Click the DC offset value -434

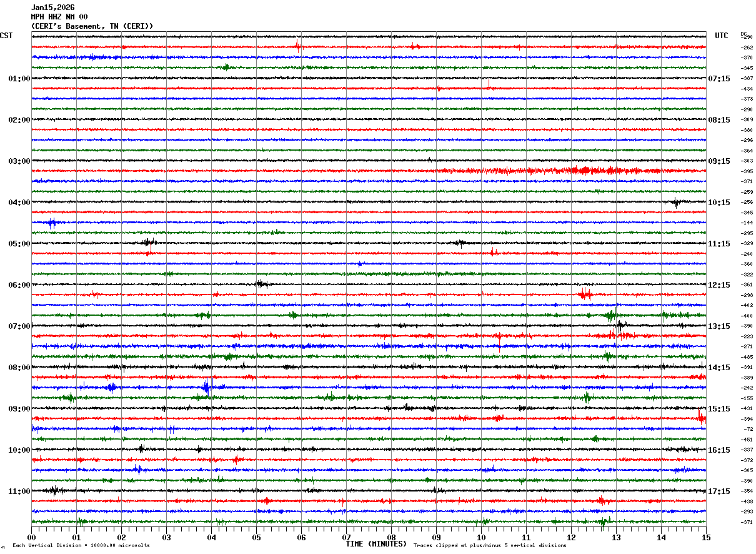point(747,89)
